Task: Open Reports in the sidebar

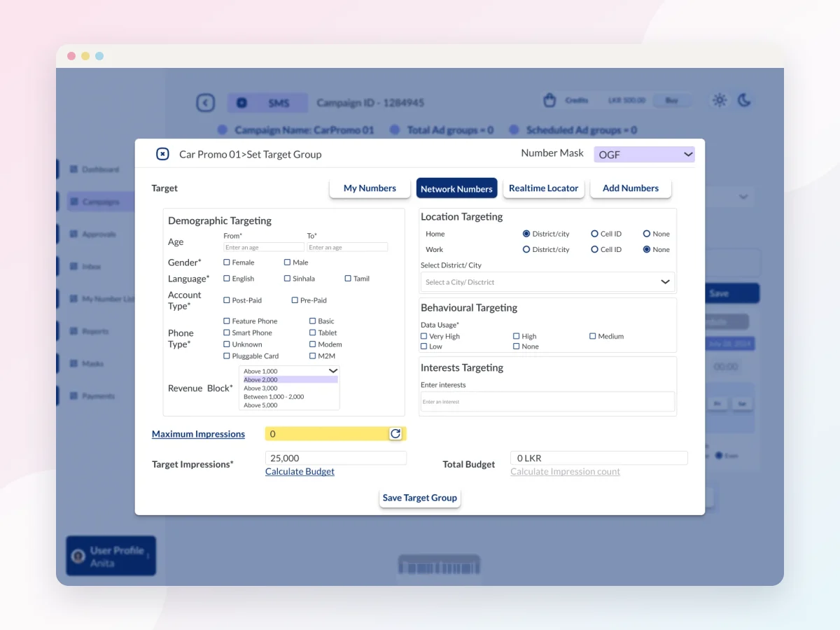Action: (x=90, y=331)
